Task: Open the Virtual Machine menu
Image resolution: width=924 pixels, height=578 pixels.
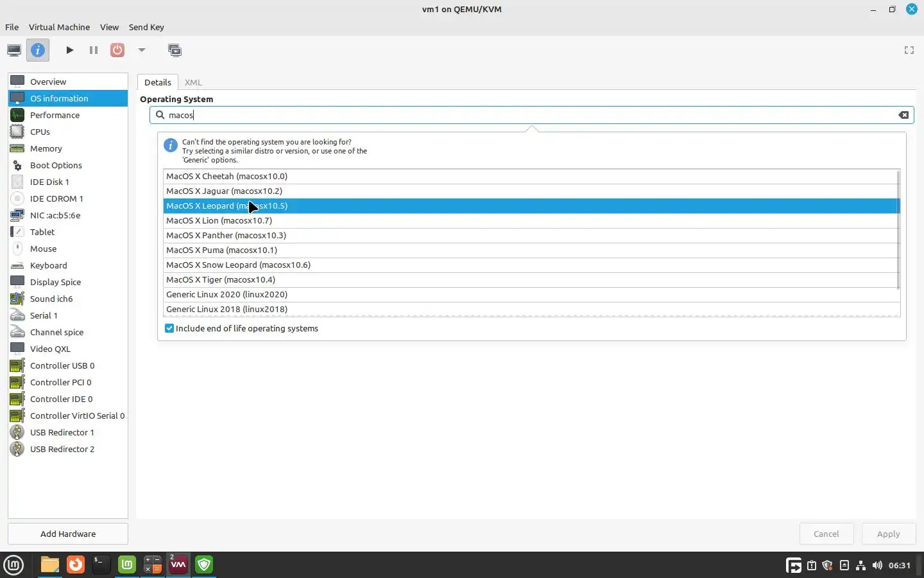Action: [x=59, y=27]
